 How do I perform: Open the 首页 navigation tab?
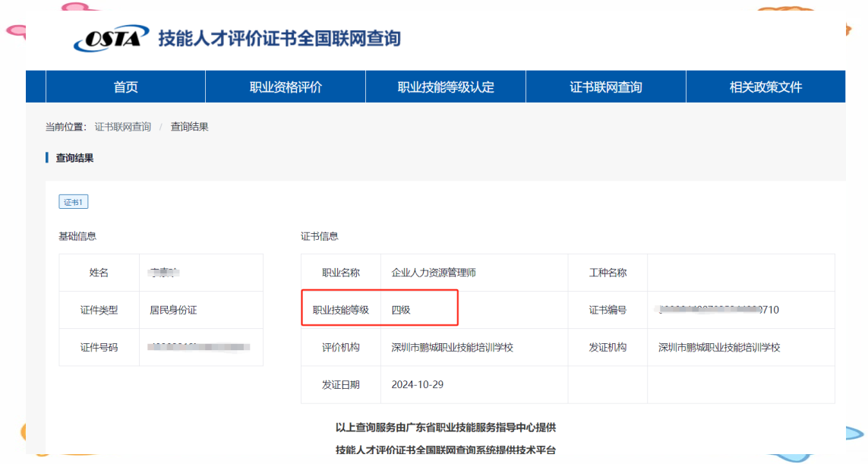point(125,87)
